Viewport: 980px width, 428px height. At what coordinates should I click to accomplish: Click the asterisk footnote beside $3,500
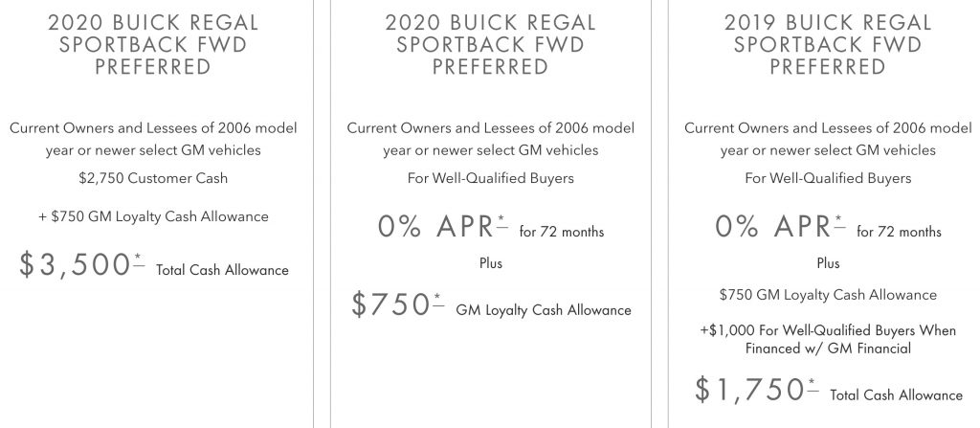(x=140, y=260)
